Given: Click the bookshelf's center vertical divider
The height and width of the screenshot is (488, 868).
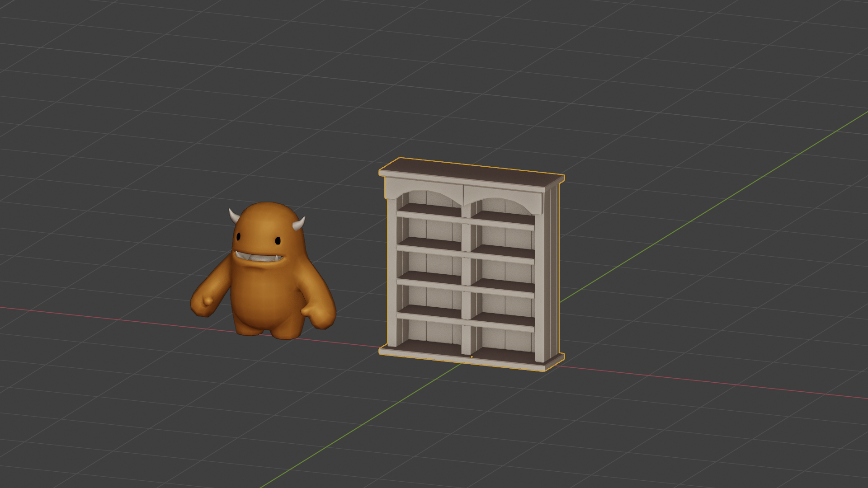Looking at the screenshot, I should (466, 271).
